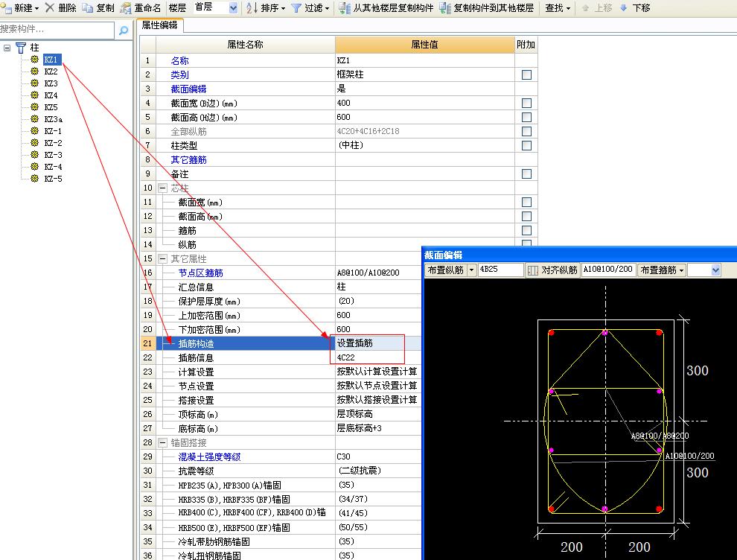Toggle 附加 checkbox for row 13 箍筋
Screen dimensions: 737x560
(526, 230)
